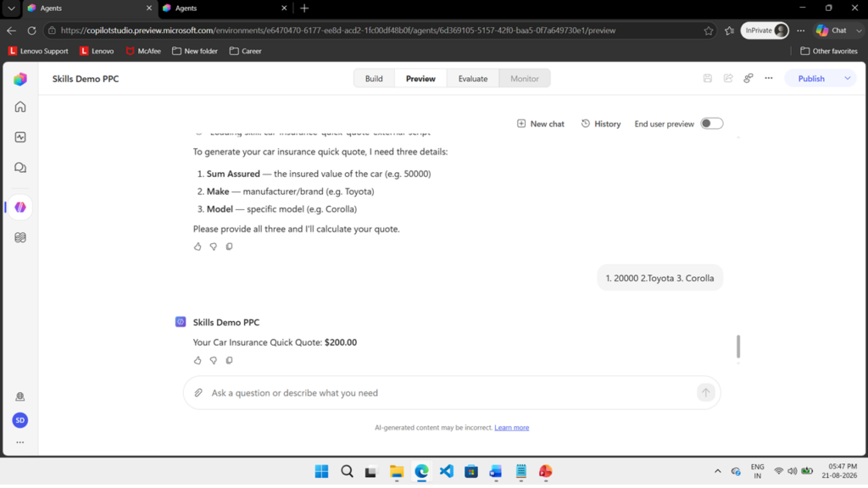The width and height of the screenshot is (868, 488).
Task: Copy the three details message
Action: (x=229, y=247)
